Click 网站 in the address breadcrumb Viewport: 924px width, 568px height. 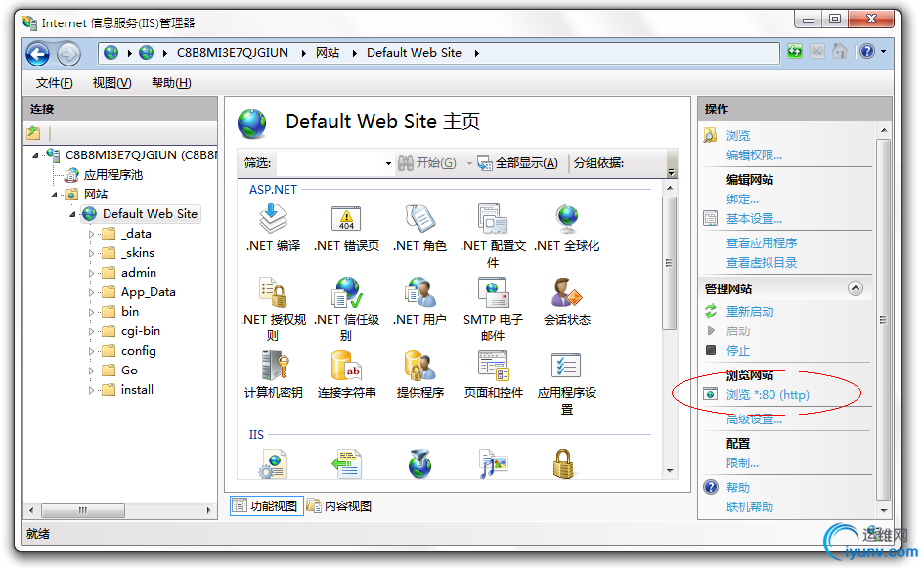click(327, 53)
